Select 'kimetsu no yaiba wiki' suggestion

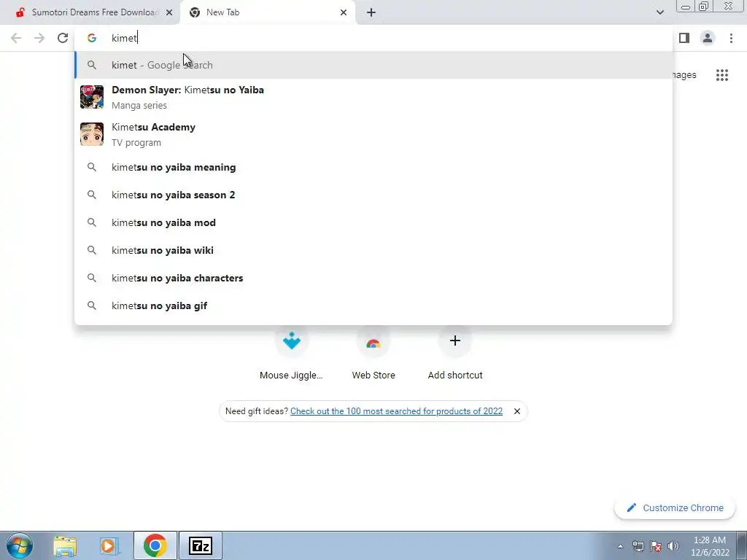(373, 250)
